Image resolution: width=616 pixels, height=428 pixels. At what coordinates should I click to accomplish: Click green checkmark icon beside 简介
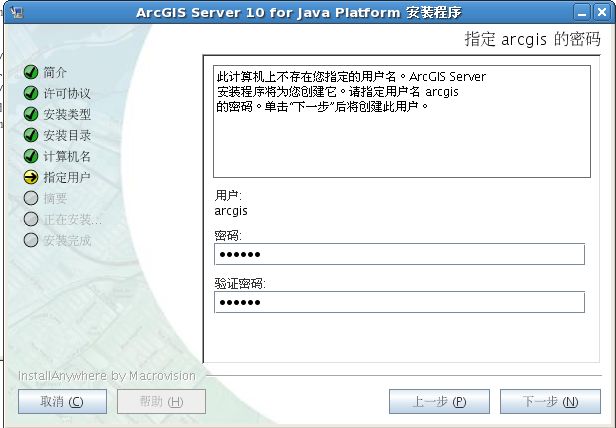pos(31,72)
